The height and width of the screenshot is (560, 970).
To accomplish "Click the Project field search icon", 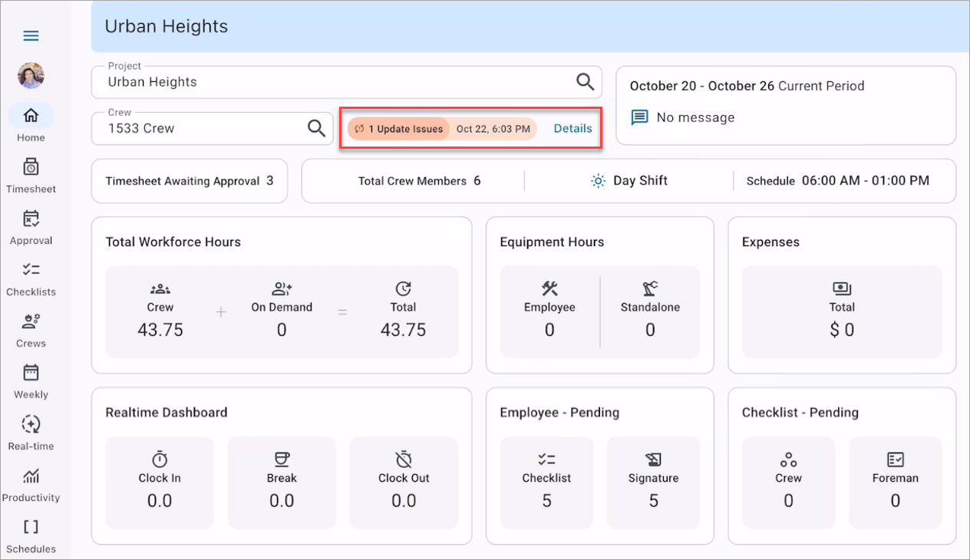I will tap(585, 82).
